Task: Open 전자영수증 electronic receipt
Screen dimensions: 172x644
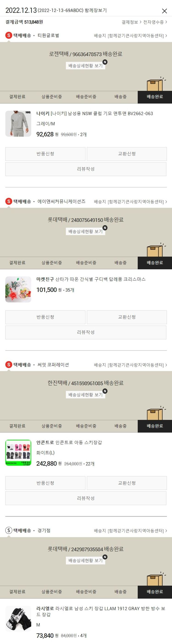Action: [155, 22]
